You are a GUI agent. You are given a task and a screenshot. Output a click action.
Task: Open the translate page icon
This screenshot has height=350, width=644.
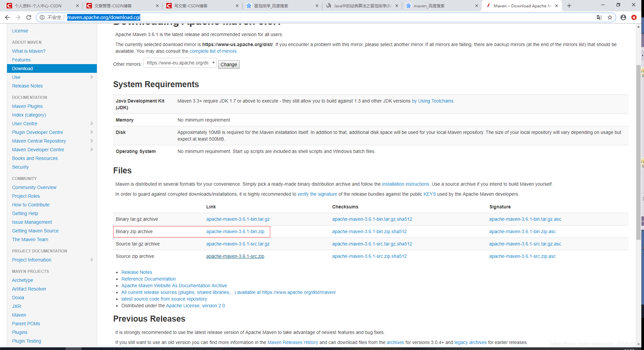coord(599,17)
